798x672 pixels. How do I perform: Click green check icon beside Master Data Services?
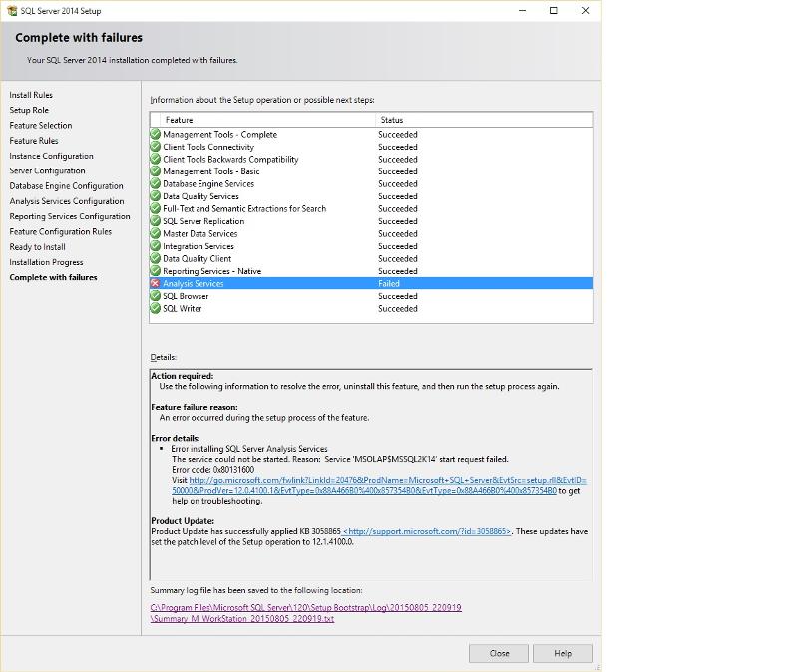pyautogui.click(x=156, y=233)
